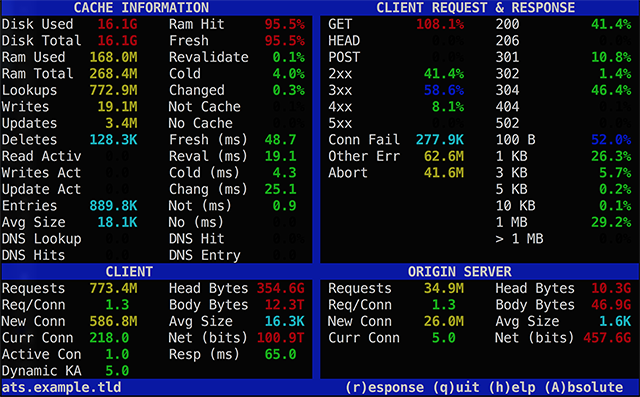Select GET value 108.1%
Viewport: 640px width, 397px height.
[x=440, y=24]
